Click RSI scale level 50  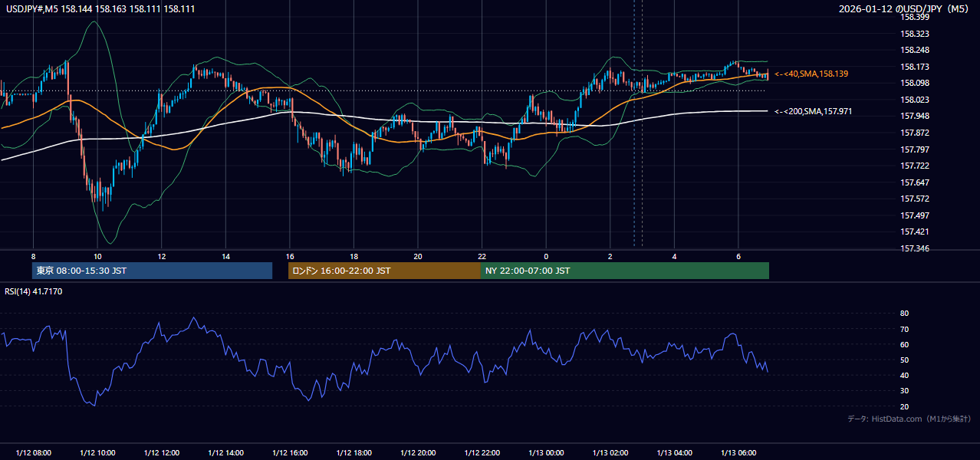pos(904,360)
